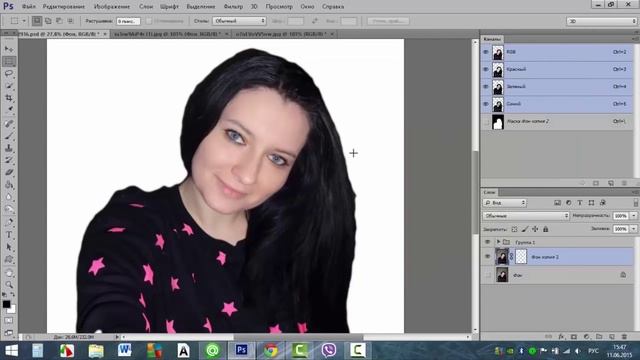Toggle lock image pixels brush icon
Image resolution: width=640 pixels, height=360 pixels.
[x=525, y=229]
